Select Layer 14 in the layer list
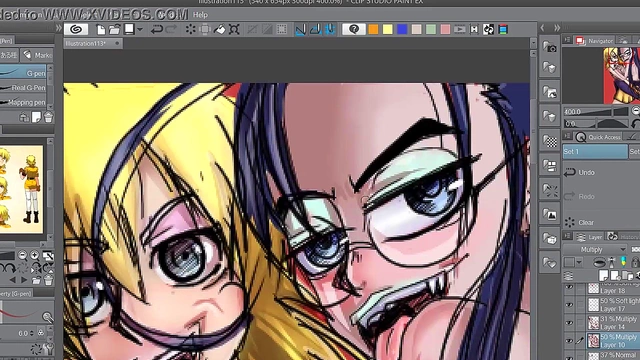This screenshot has width=640, height=360. pos(613,322)
